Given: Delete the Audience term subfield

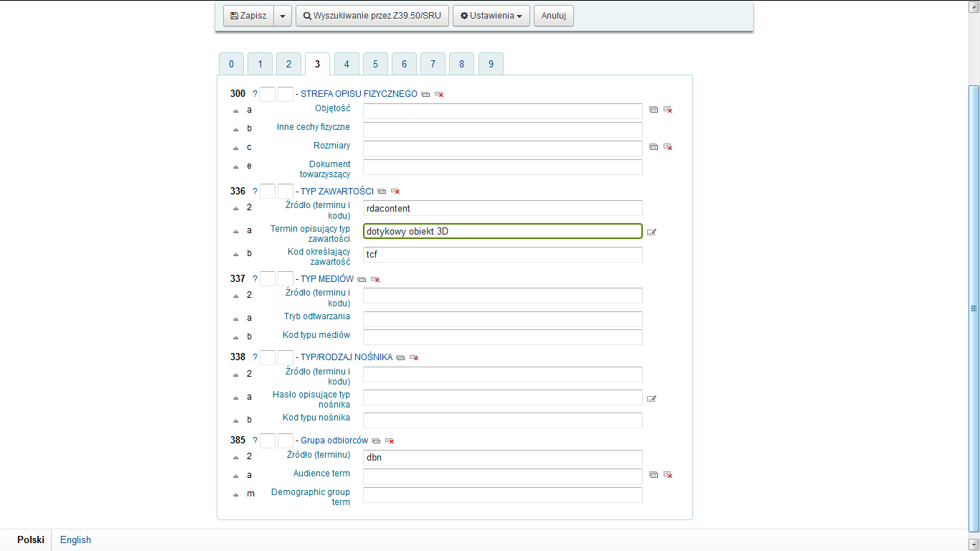Looking at the screenshot, I should (x=668, y=475).
